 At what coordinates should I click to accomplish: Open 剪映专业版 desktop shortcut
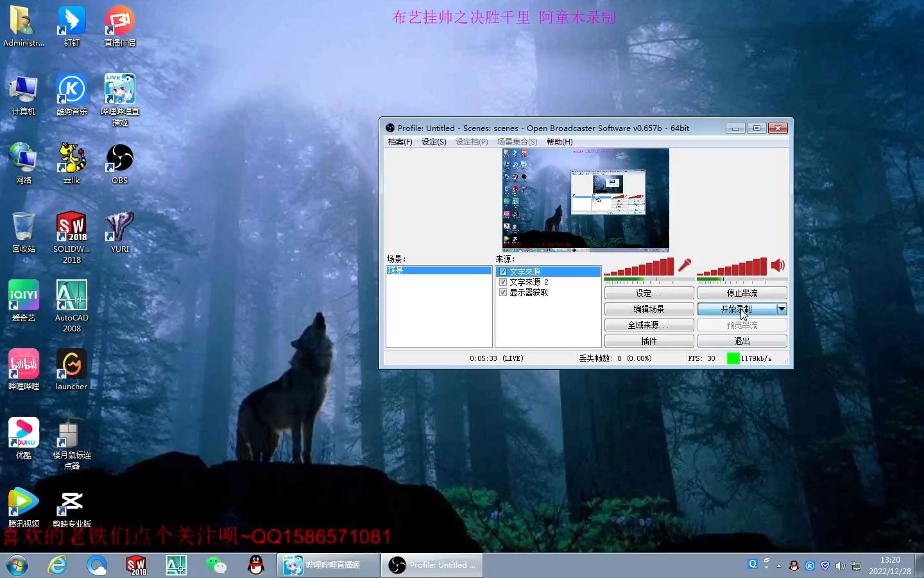click(72, 508)
